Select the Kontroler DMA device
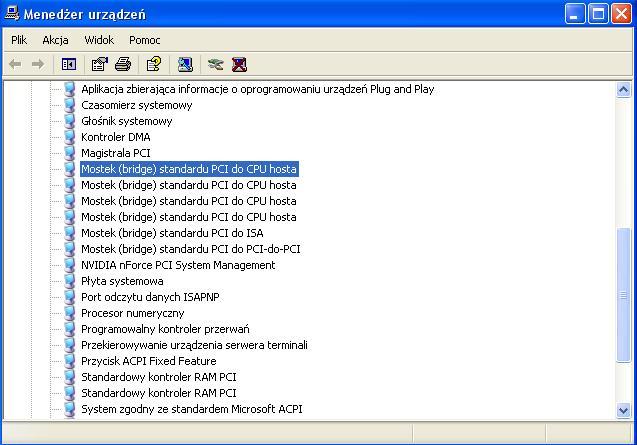Image resolution: width=637 pixels, height=445 pixels. click(x=115, y=137)
